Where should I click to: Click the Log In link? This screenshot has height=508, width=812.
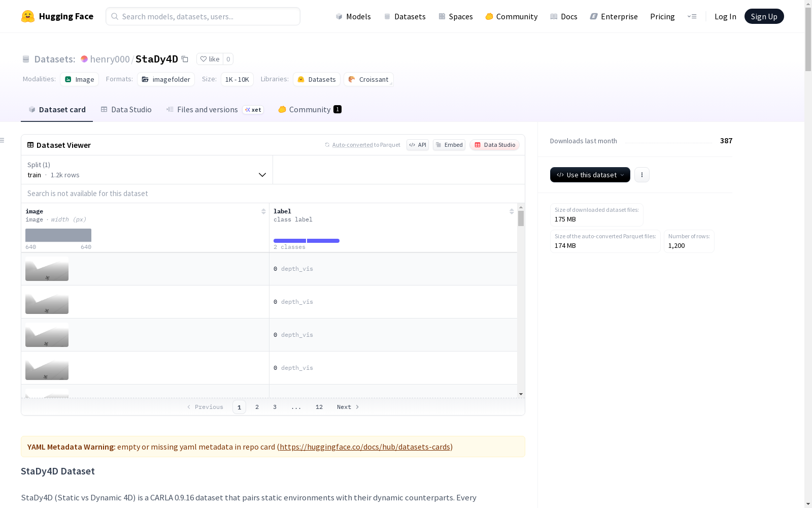pyautogui.click(x=725, y=16)
